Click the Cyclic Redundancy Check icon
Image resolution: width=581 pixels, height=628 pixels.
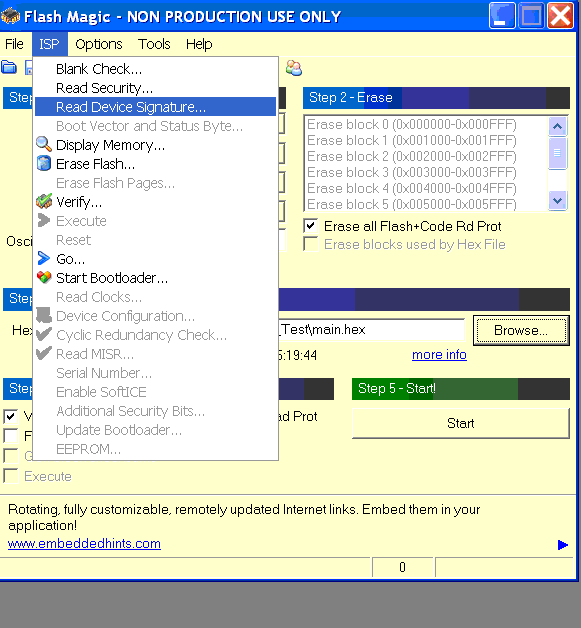pos(44,334)
